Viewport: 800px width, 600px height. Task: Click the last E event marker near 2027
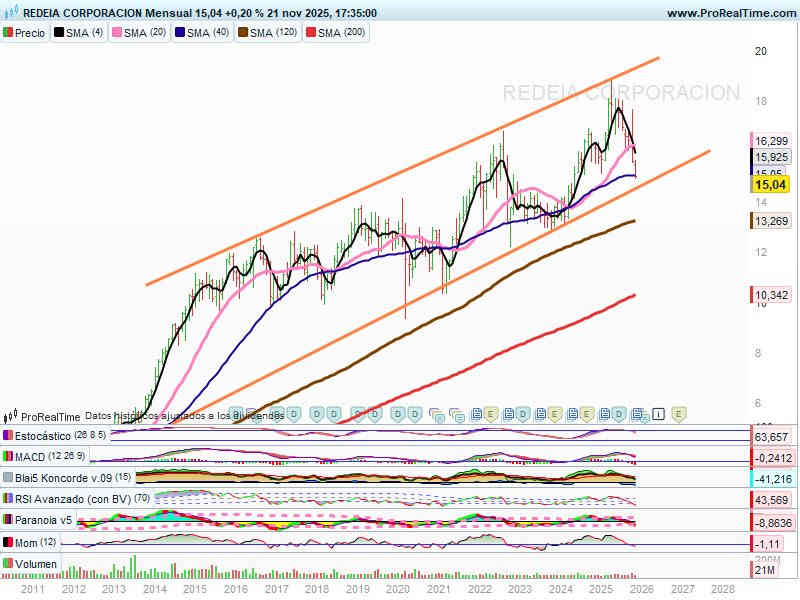click(678, 413)
